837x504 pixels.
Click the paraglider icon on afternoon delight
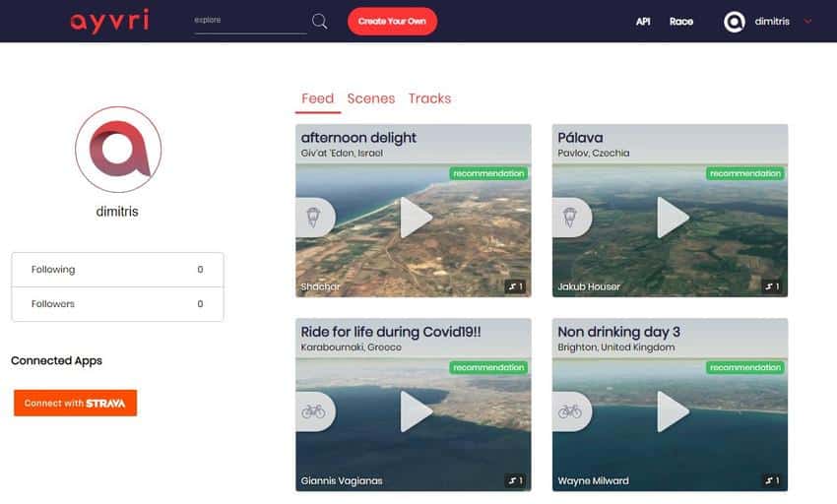[x=313, y=218]
